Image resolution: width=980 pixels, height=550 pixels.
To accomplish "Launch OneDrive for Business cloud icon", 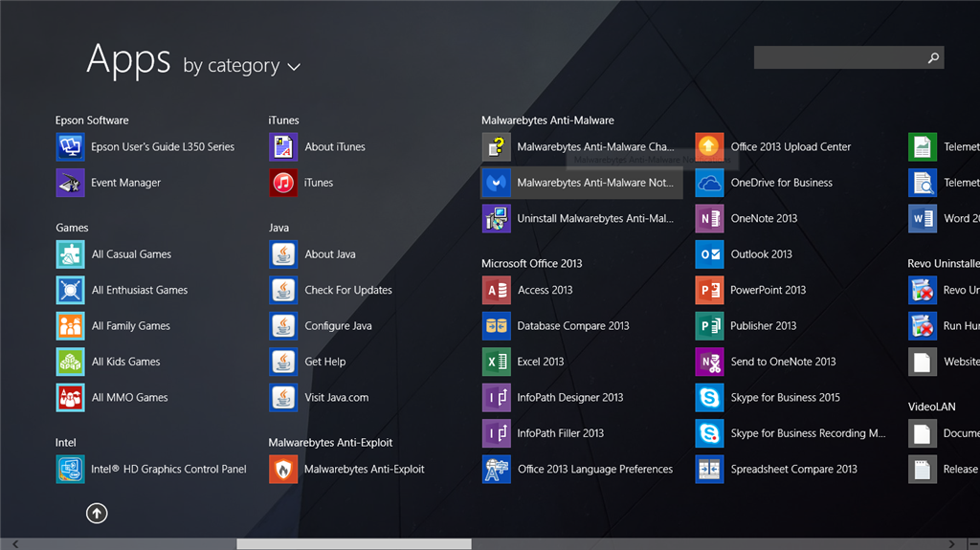I will 709,183.
